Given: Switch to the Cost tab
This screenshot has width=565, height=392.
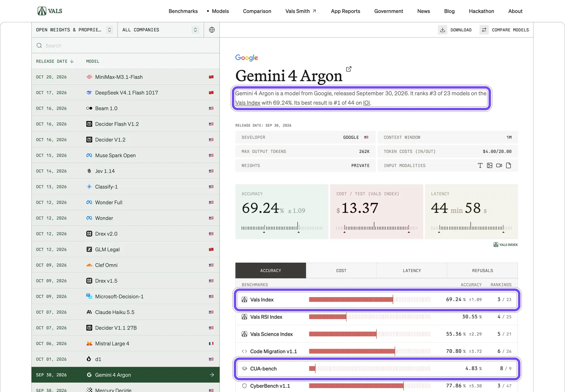Looking at the screenshot, I should (x=341, y=271).
